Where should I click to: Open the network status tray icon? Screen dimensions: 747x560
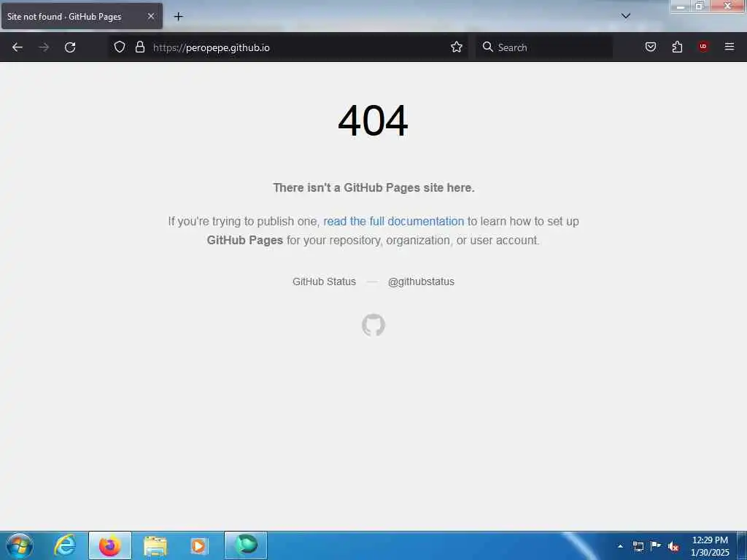[638, 546]
